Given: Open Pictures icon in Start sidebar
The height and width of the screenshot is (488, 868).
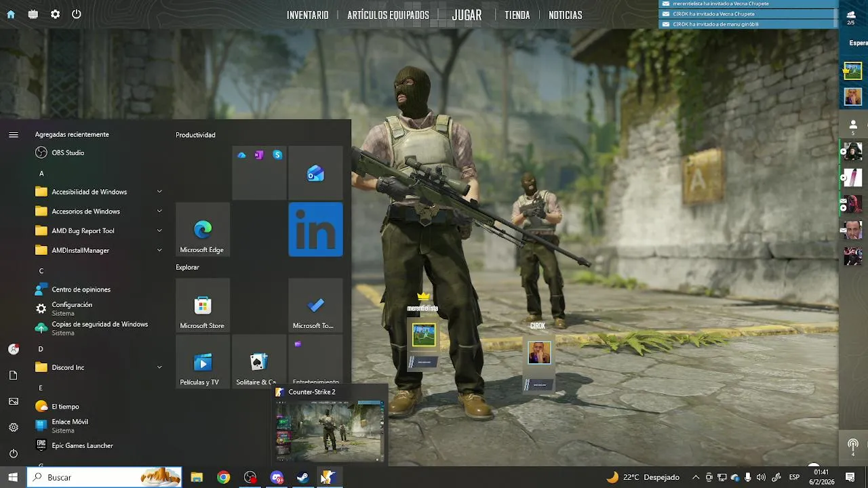Looking at the screenshot, I should (x=14, y=401).
